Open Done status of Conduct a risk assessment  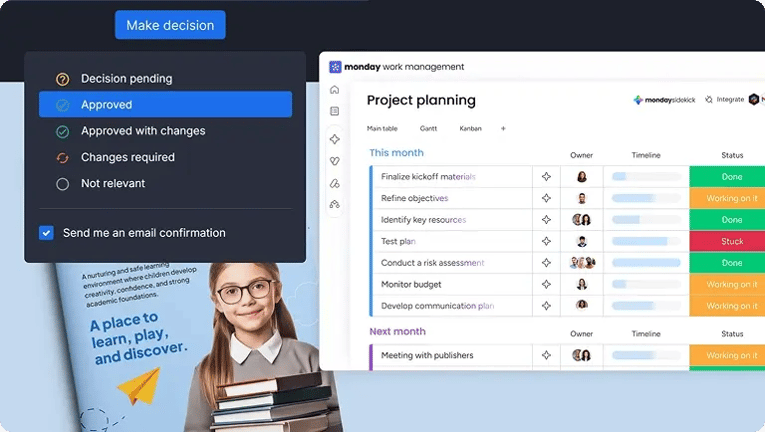pos(727,263)
